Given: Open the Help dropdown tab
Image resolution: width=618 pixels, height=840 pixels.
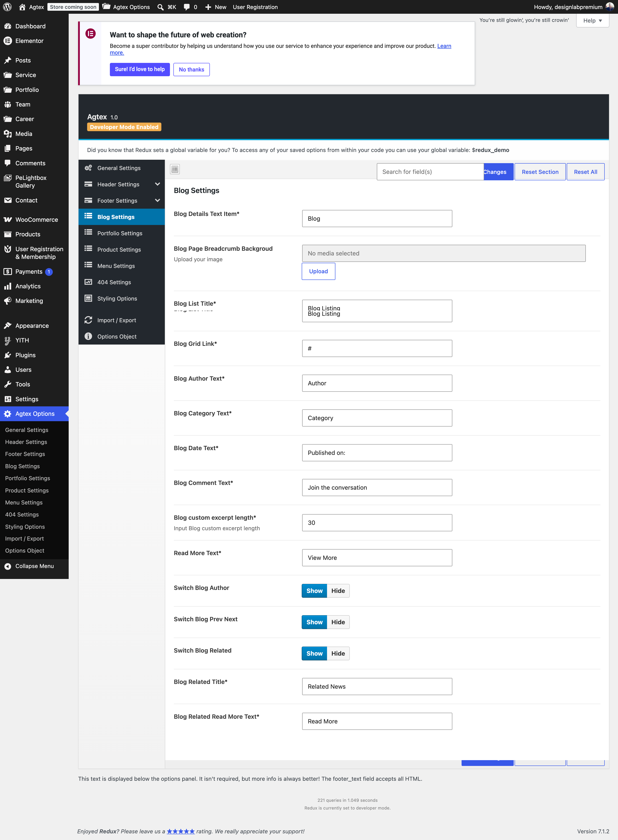Looking at the screenshot, I should 592,21.
